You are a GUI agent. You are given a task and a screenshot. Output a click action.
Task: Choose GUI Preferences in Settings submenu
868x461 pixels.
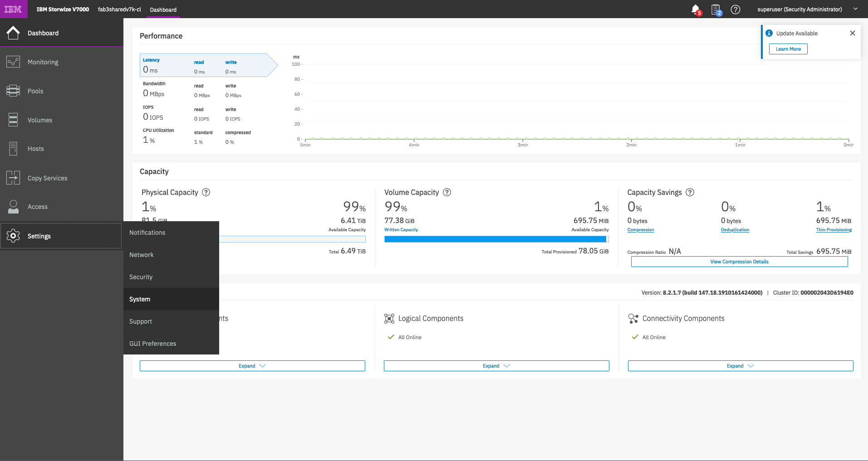pyautogui.click(x=152, y=344)
